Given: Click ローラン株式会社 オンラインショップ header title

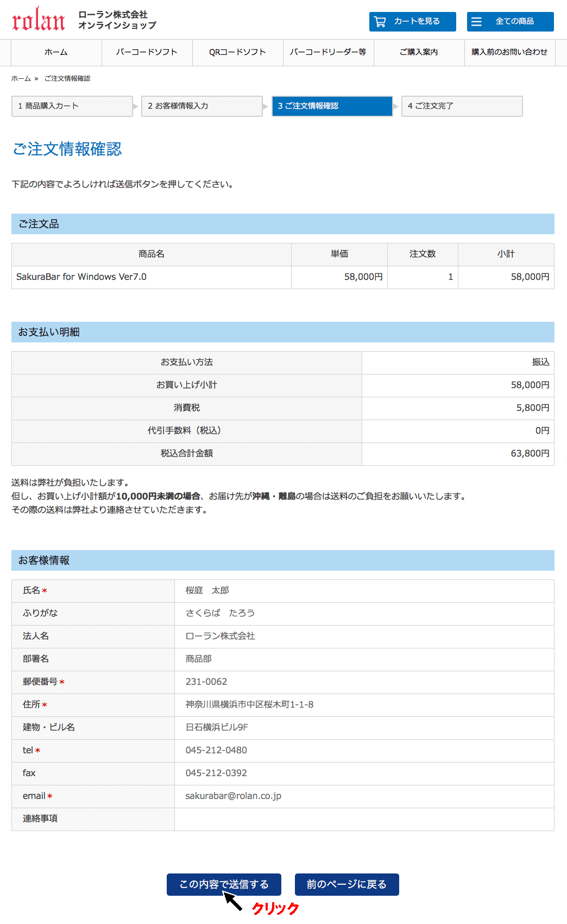Looking at the screenshot, I should [117, 20].
